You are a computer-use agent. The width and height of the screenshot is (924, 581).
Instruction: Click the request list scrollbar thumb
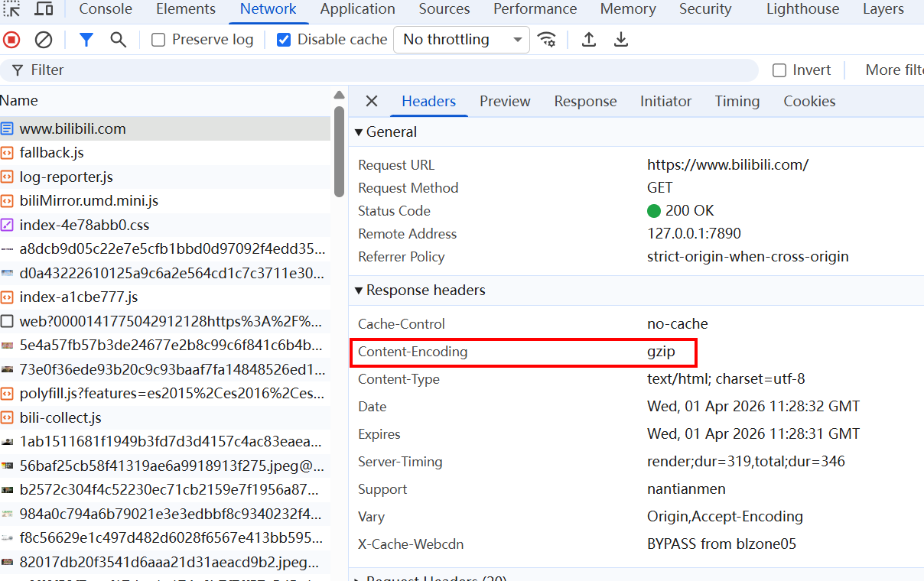pyautogui.click(x=339, y=151)
